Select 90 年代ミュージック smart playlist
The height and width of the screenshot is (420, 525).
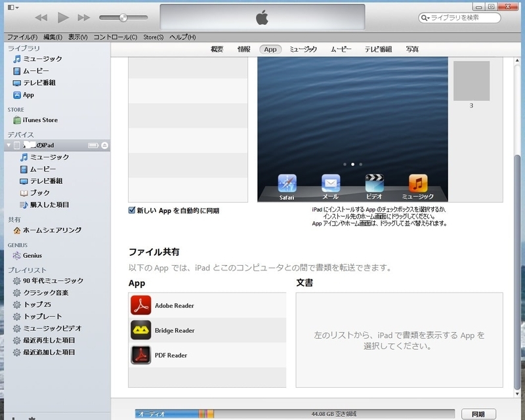pyautogui.click(x=48, y=281)
